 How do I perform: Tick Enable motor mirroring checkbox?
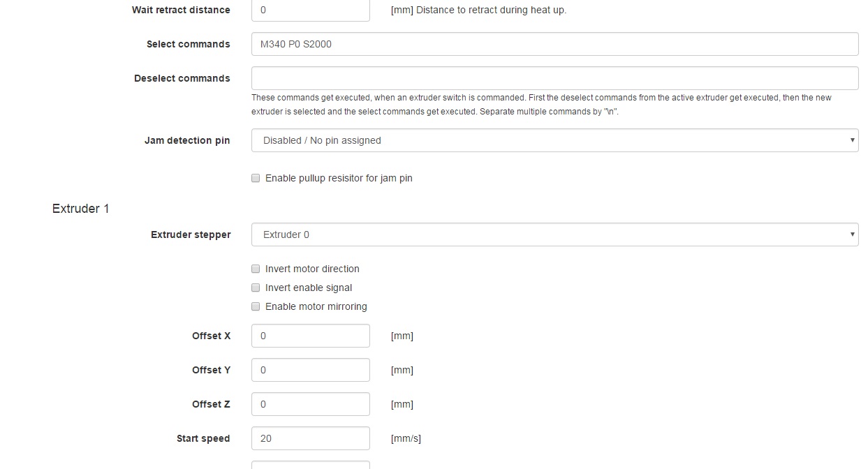click(x=256, y=306)
